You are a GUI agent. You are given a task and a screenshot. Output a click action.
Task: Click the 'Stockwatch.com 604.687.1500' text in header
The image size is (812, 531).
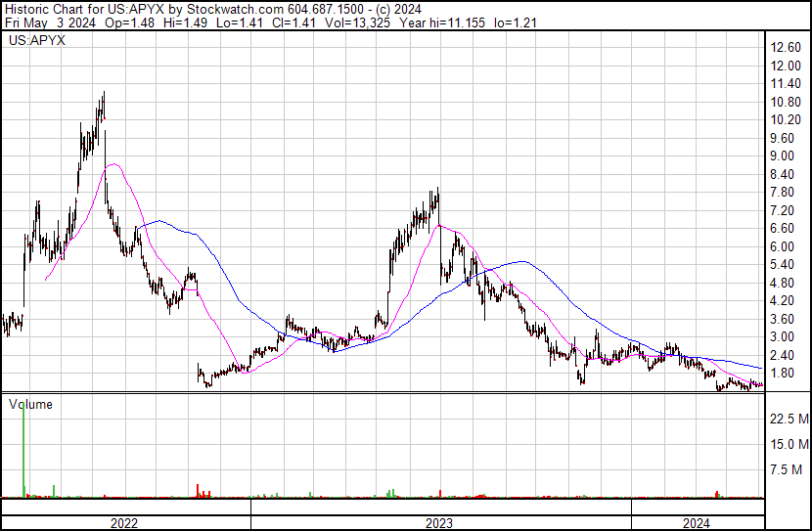tap(275, 9)
